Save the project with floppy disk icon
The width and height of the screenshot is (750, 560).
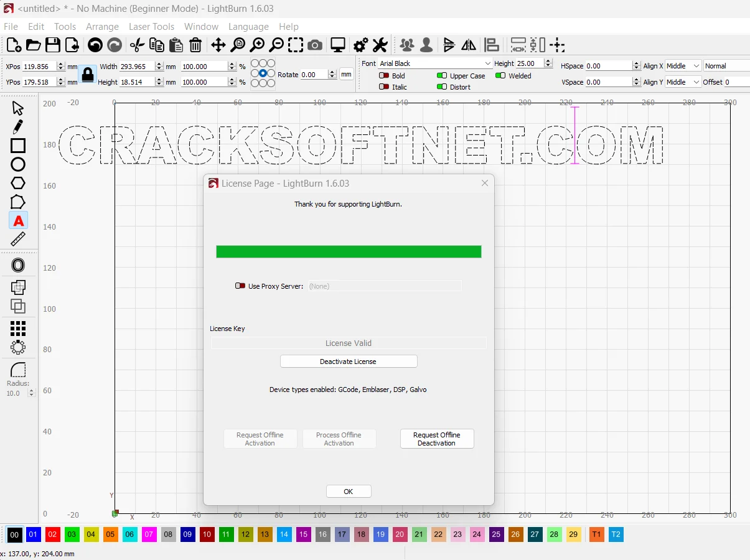[52, 45]
